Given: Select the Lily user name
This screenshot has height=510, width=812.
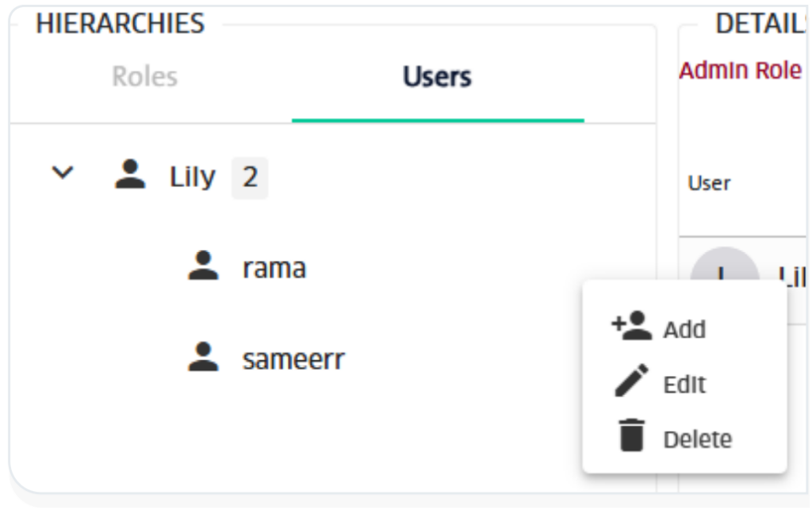Looking at the screenshot, I should click(x=192, y=177).
